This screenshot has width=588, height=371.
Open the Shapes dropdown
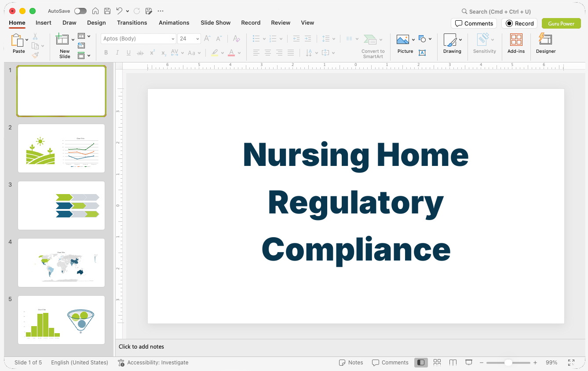coord(425,39)
